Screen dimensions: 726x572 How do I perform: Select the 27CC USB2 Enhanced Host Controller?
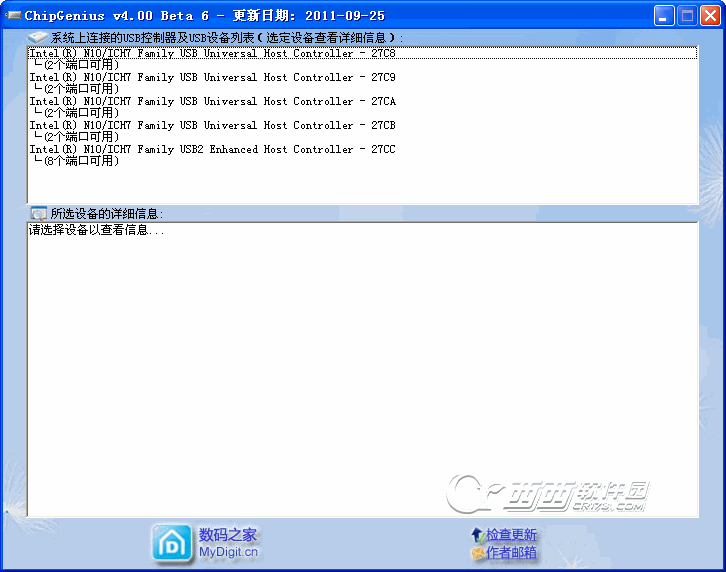click(362, 150)
